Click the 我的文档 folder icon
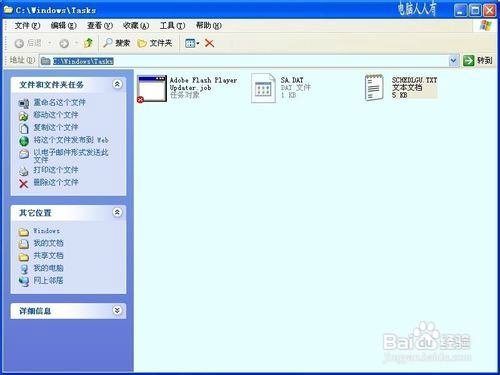500x375 pixels. tap(24, 244)
